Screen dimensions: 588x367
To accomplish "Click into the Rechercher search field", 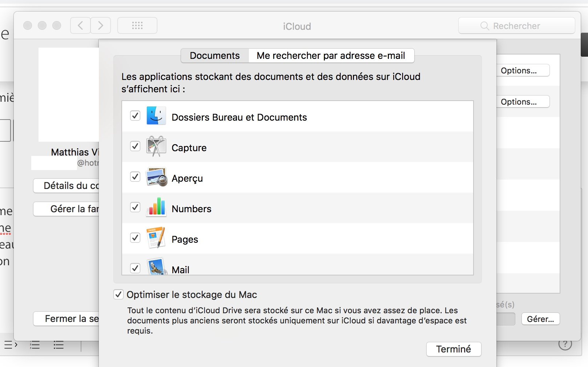I will (x=517, y=26).
